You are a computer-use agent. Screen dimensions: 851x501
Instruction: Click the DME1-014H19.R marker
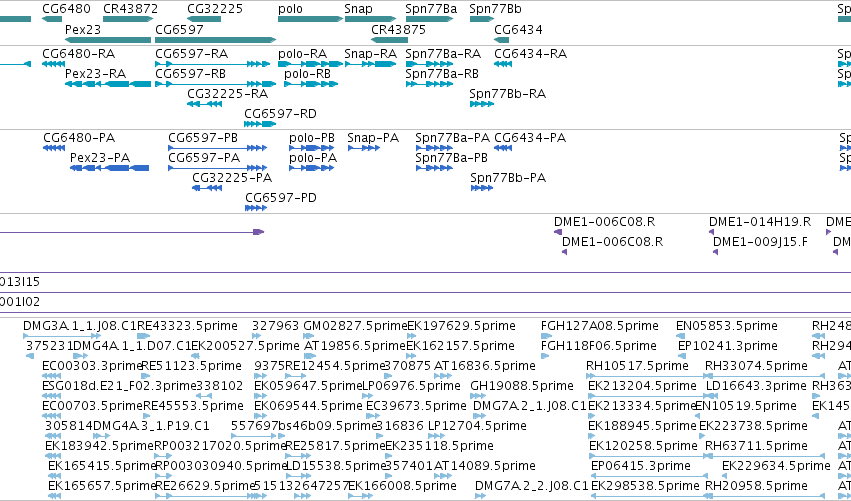pos(711,232)
